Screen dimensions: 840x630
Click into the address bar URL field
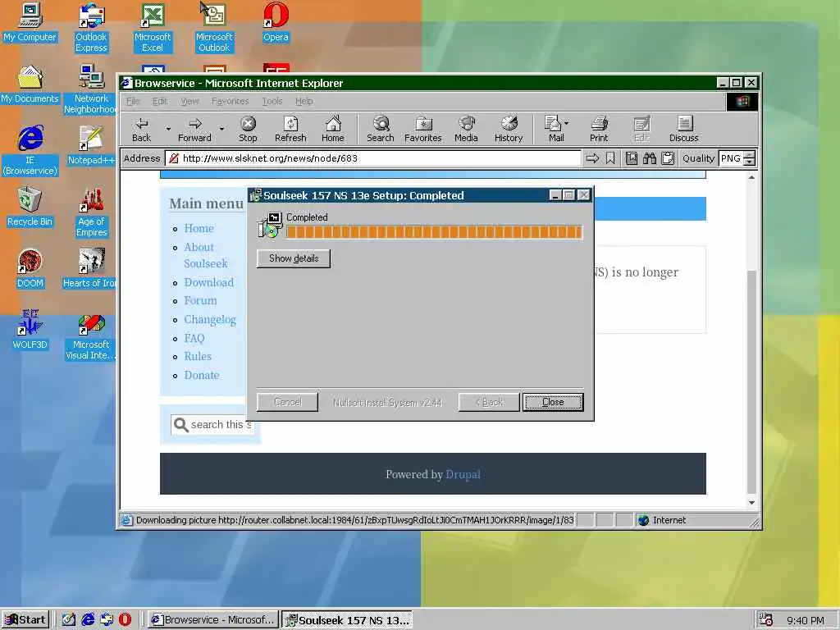(x=373, y=158)
